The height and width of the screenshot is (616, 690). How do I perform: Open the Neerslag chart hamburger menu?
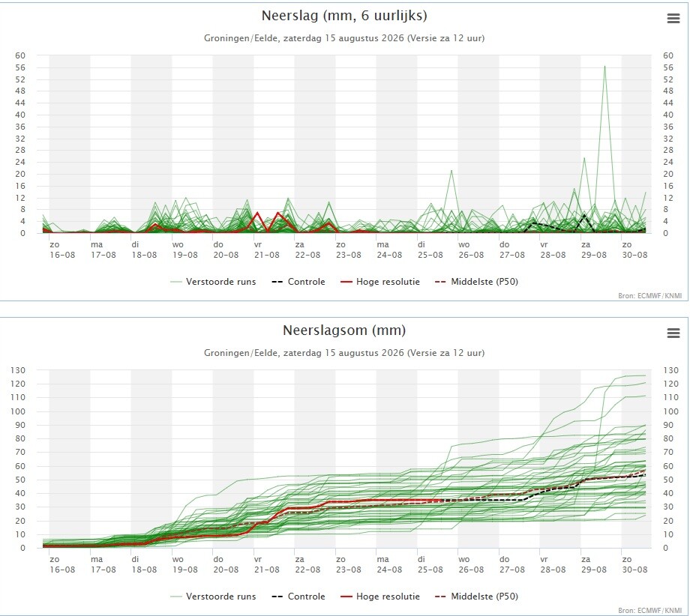pos(673,19)
